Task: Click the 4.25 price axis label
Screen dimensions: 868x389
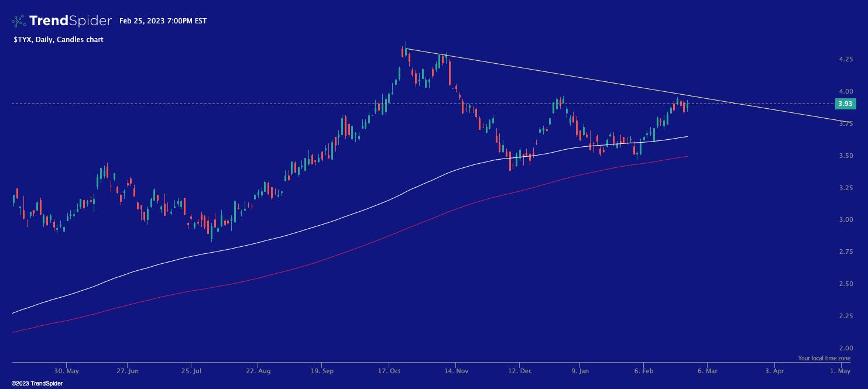Action: point(845,60)
